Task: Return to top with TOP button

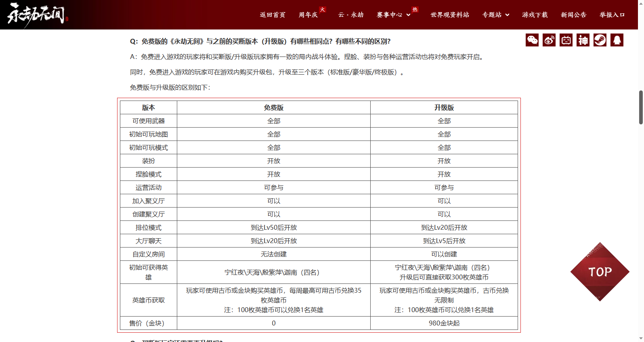Action: click(x=600, y=272)
